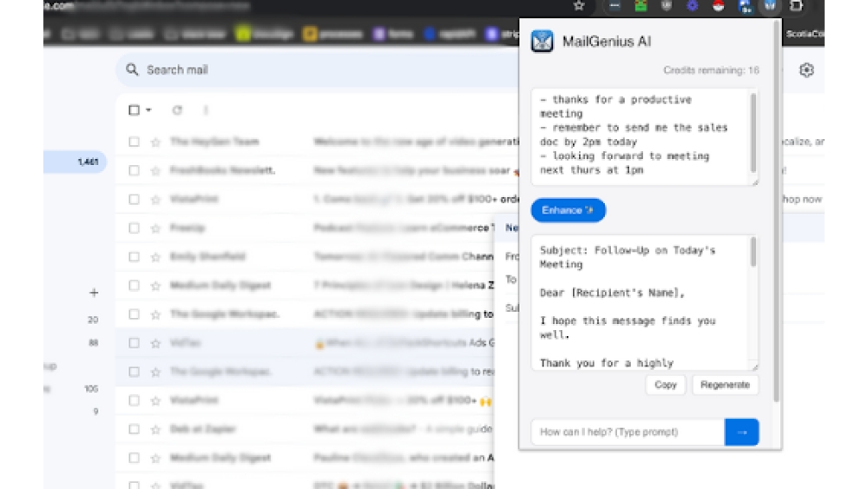Click the output textarea resize handle
The image size is (868, 489).
[755, 367]
